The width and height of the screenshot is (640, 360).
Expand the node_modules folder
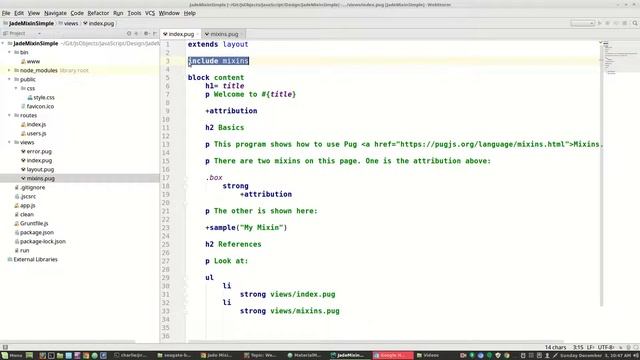pos(9,70)
